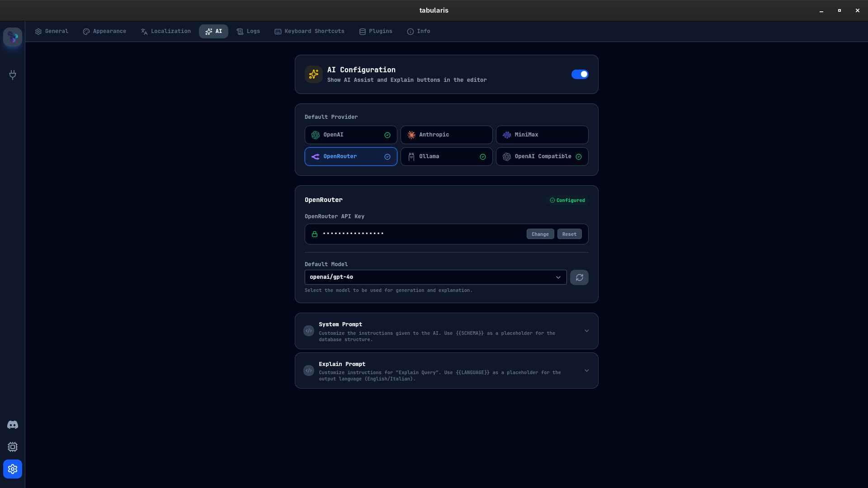Click the Change button for the API key
This screenshot has width=868, height=488.
click(540, 234)
